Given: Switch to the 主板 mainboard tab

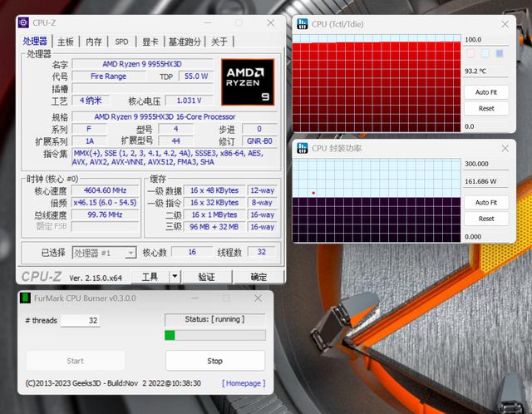Looking at the screenshot, I should pos(66,42).
